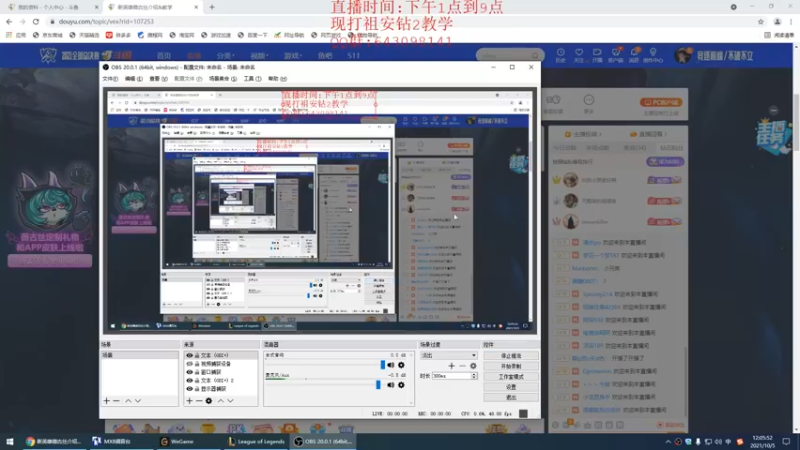Open source properties via the gear icon
Viewport: 800px width, 450px height.
[x=209, y=401]
